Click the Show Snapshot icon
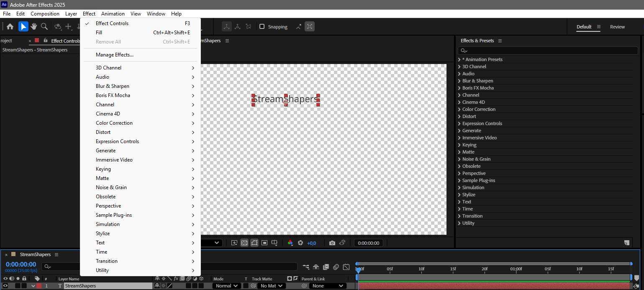 click(342, 243)
